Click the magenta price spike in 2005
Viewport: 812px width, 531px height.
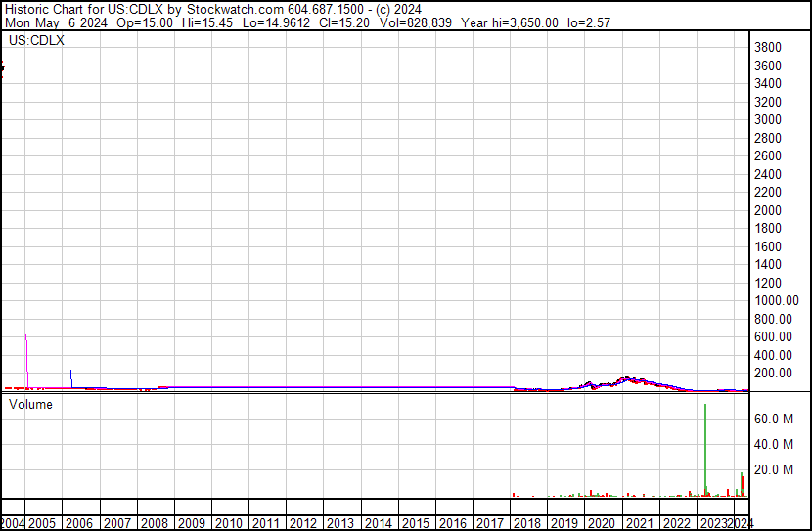click(26, 361)
